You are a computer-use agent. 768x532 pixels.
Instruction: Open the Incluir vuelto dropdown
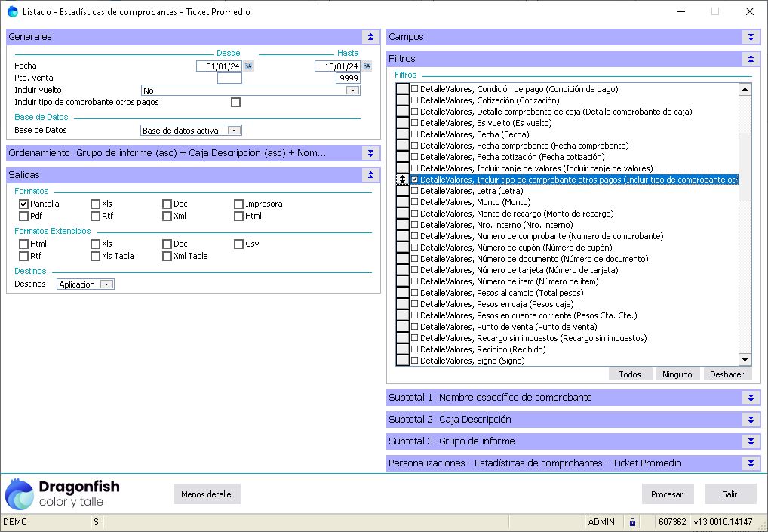coord(352,91)
